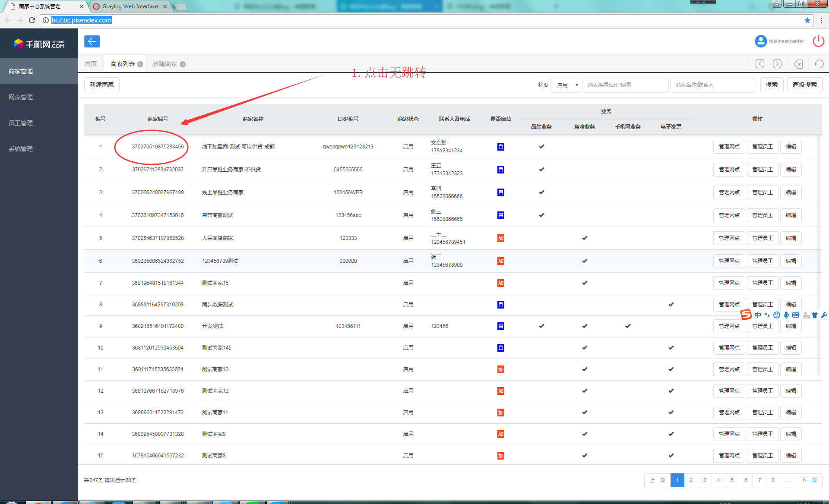The width and height of the screenshot is (829, 504).
Task: Switch to the 首页 tab
Action: (x=91, y=64)
